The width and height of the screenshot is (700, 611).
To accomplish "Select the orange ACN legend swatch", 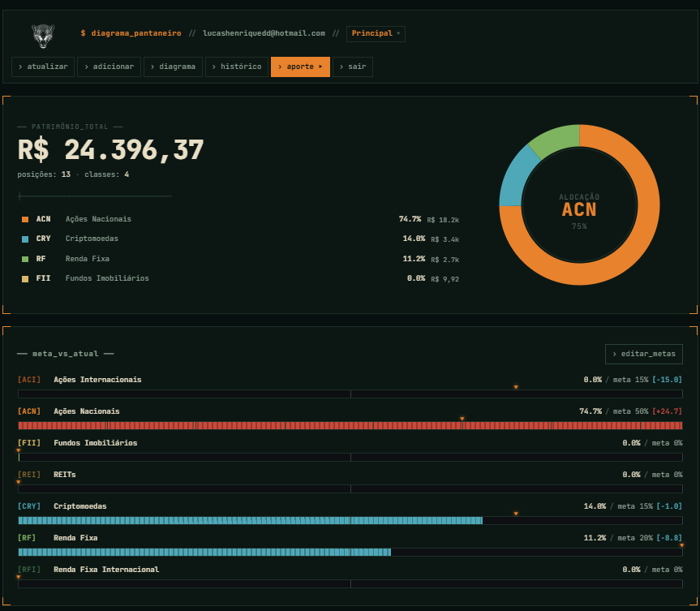I will click(x=25, y=219).
